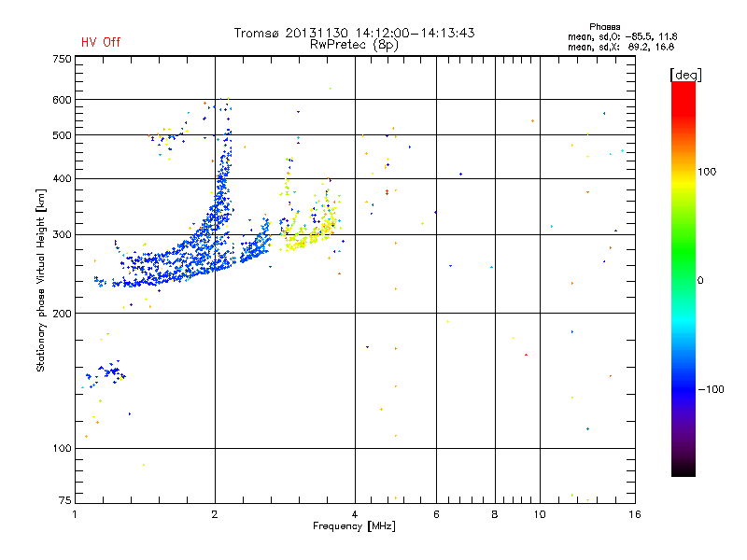Click the 'Stationary phase Virtual Height [km]' axis title
747x560 pixels.
[41, 281]
